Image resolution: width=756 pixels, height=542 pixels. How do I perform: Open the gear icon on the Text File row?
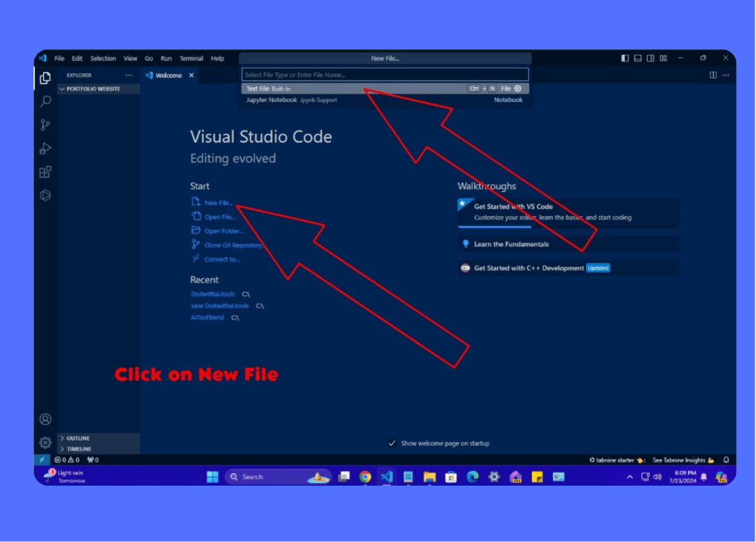(518, 89)
